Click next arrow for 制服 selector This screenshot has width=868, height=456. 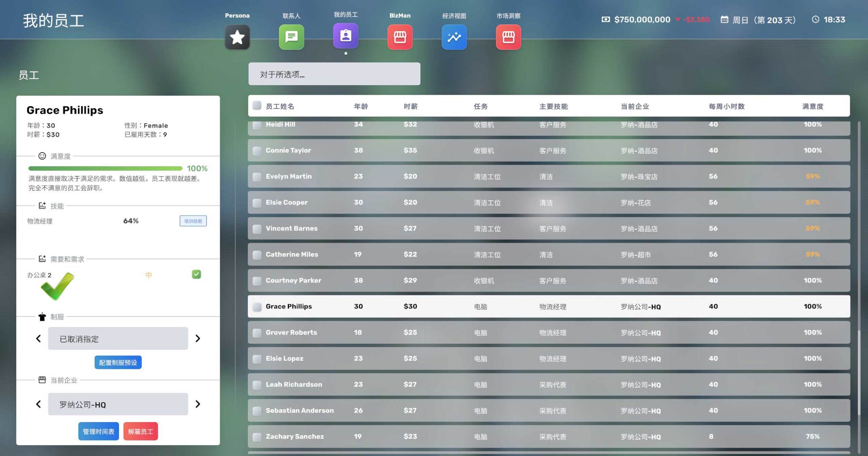click(x=198, y=338)
